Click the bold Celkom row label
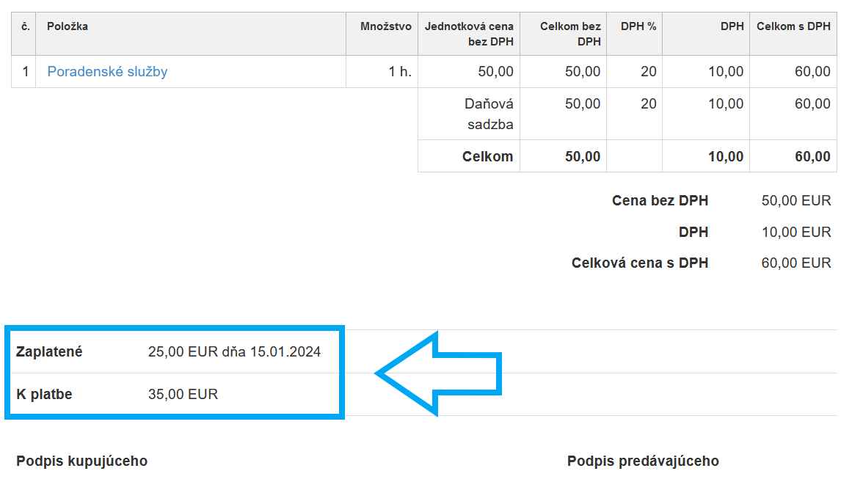Screen dimensions: 852x504 click(487, 156)
